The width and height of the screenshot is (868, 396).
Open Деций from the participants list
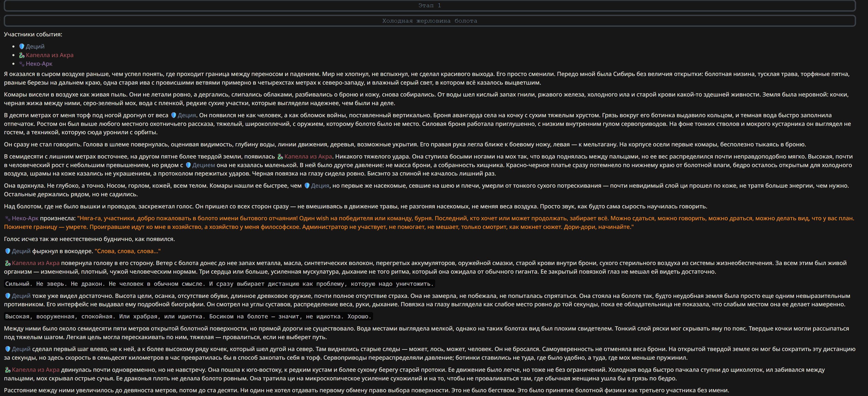[35, 46]
